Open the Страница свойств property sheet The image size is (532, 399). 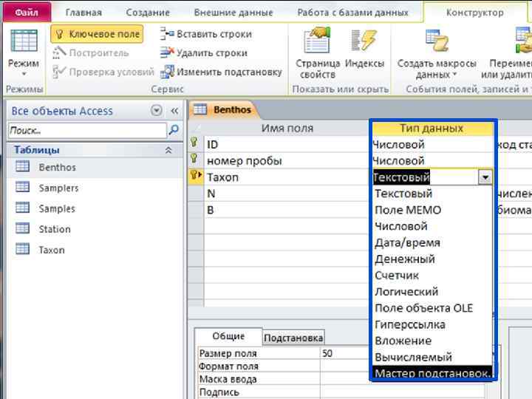pos(317,53)
